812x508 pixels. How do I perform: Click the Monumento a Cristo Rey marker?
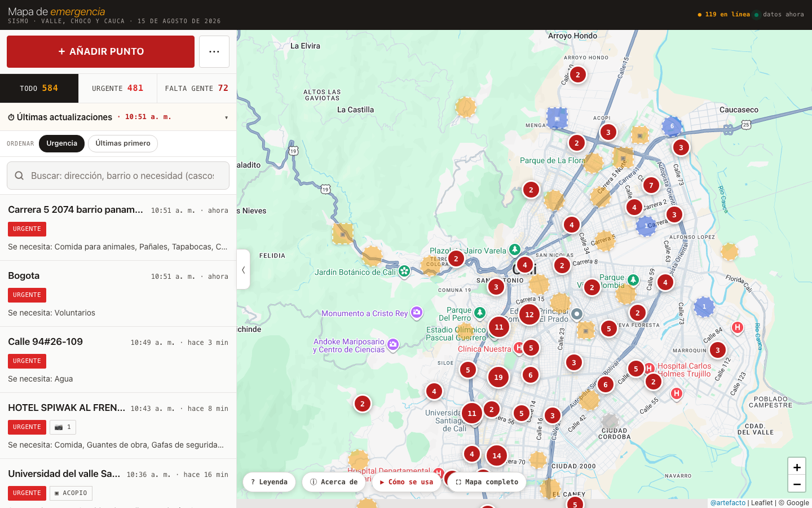pyautogui.click(x=417, y=312)
